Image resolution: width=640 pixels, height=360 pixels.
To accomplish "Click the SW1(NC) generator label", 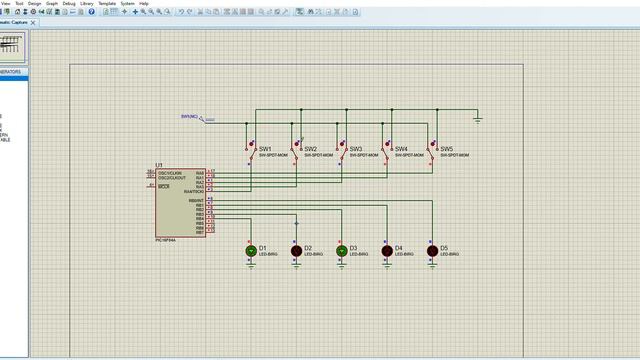I will pyautogui.click(x=189, y=117).
